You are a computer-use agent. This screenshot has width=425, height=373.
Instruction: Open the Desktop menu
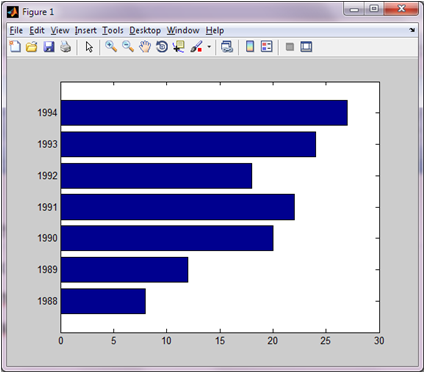tap(145, 31)
